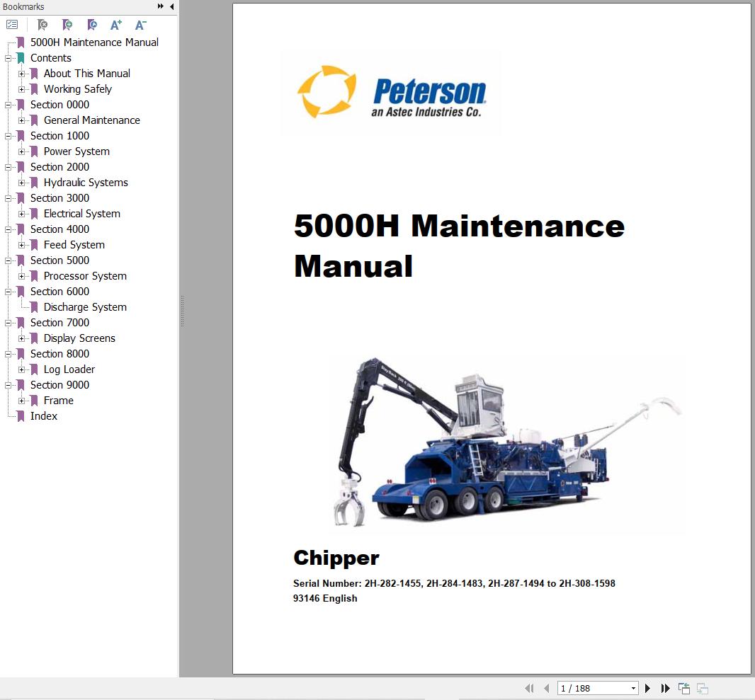Screen dimensions: 755x700
Task: Click the Peterson logo on the page
Action: (x=392, y=93)
